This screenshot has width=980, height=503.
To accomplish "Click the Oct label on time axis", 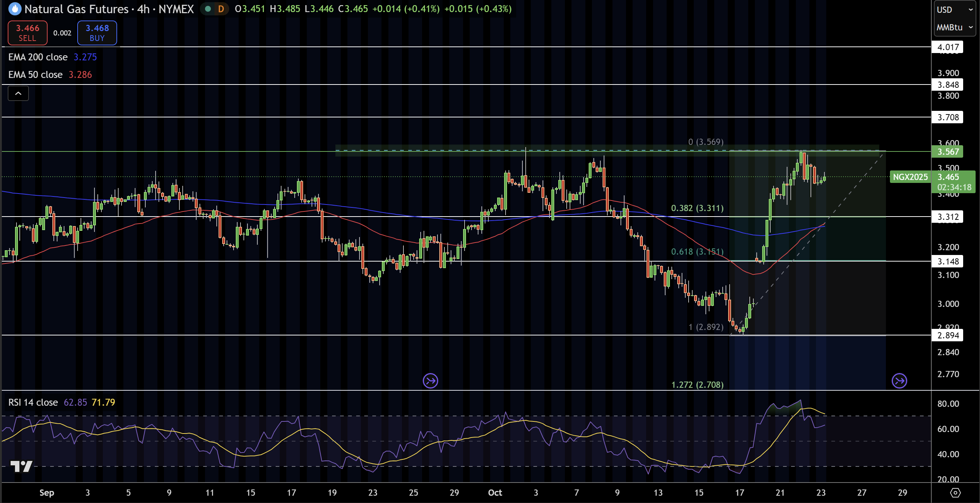I will point(495,493).
